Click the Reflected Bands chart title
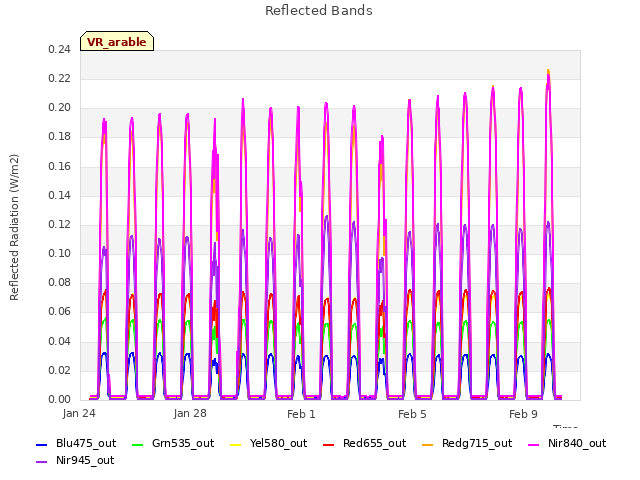Viewport: 640px width, 480px height. point(319,11)
